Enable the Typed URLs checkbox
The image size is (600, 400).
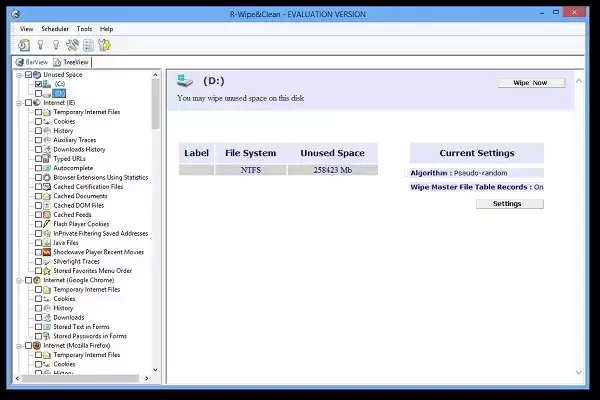click(x=38, y=158)
